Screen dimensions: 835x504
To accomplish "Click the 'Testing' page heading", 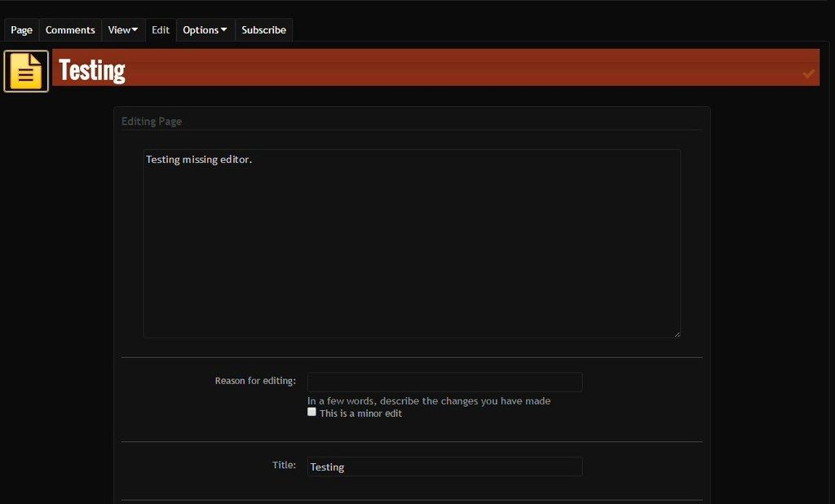I will coord(92,70).
